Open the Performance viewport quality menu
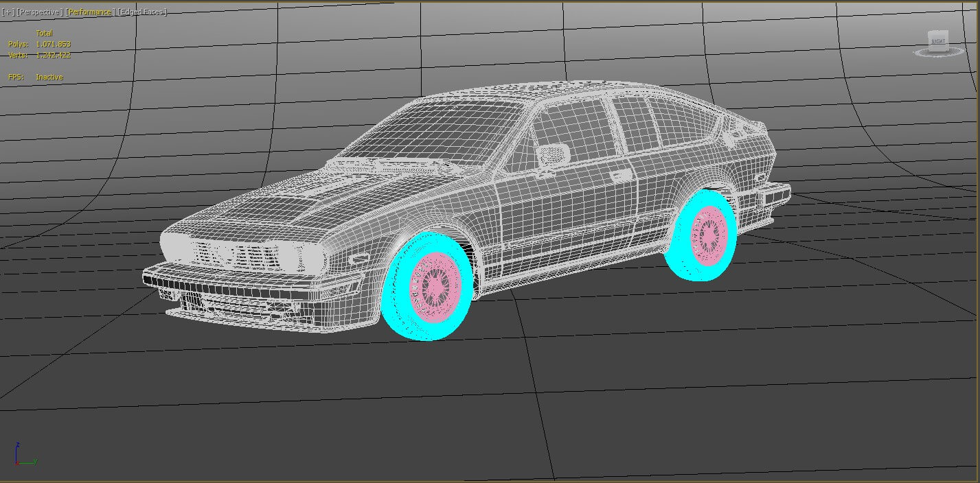This screenshot has height=483, width=980. (89, 12)
